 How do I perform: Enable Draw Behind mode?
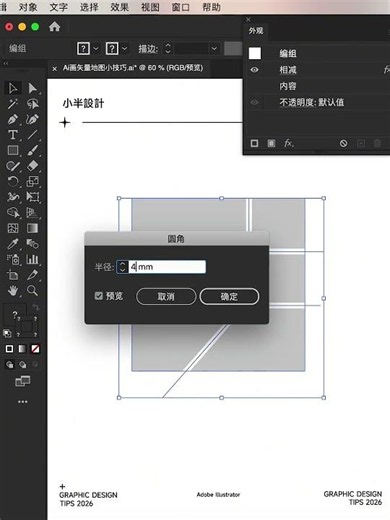22,365
